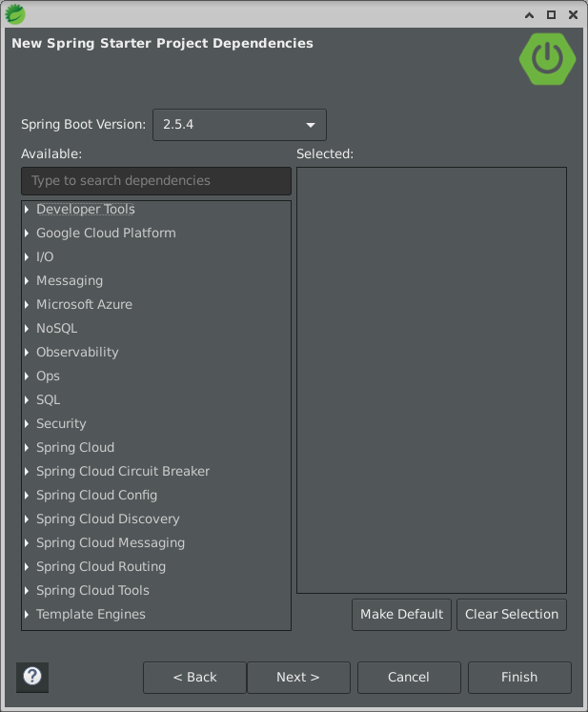This screenshot has width=588, height=712.
Task: Expand Template Engines category arrow
Action: [x=27, y=615]
